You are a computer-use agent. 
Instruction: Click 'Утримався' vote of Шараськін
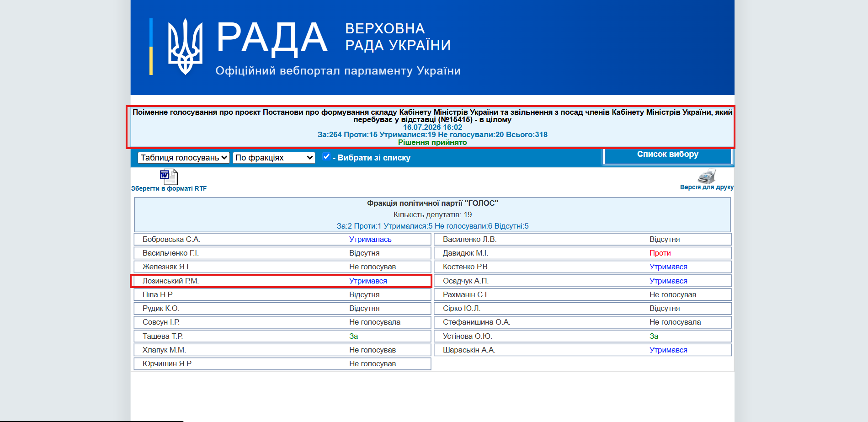coord(668,350)
